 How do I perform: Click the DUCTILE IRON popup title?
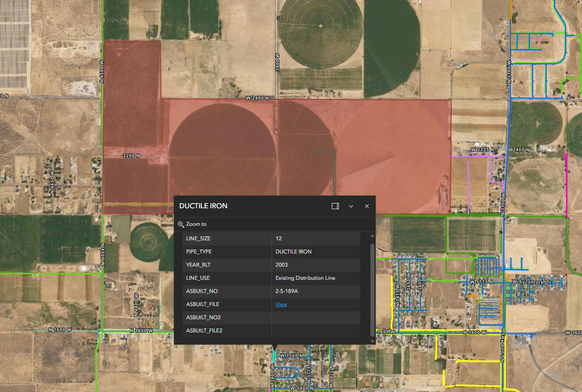coord(203,206)
